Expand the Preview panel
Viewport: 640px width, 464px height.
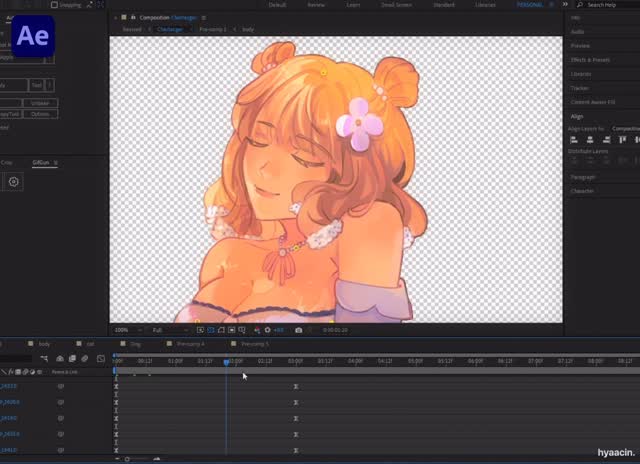580,46
